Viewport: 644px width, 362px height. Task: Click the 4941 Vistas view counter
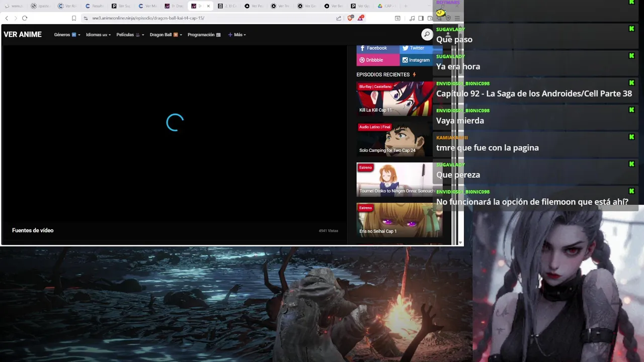[329, 231]
